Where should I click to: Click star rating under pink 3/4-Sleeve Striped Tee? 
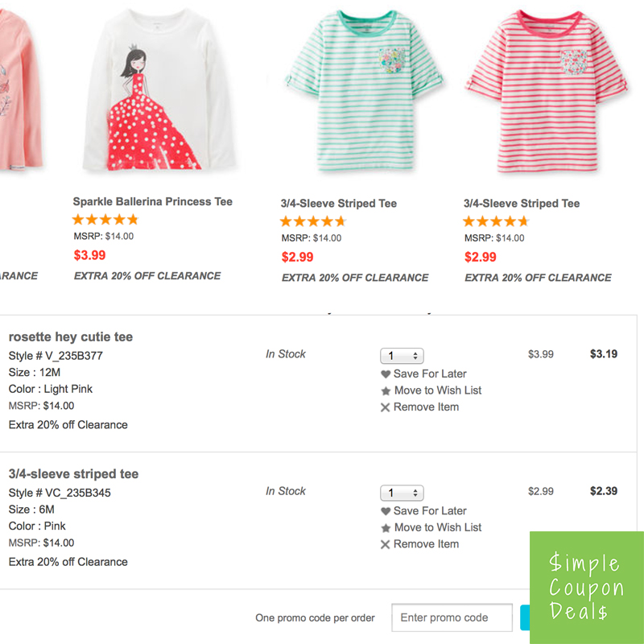(x=496, y=219)
